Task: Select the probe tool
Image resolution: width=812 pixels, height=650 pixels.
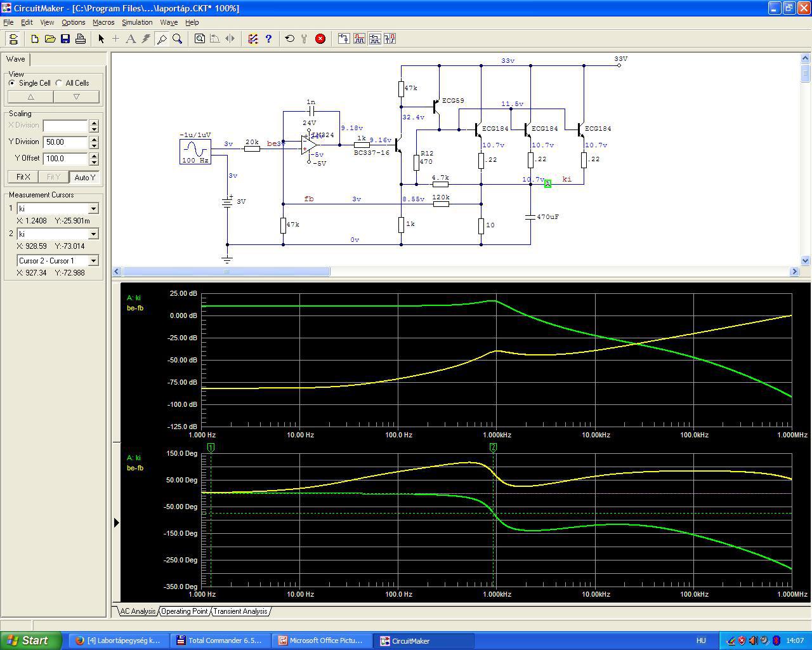Action: (x=162, y=39)
